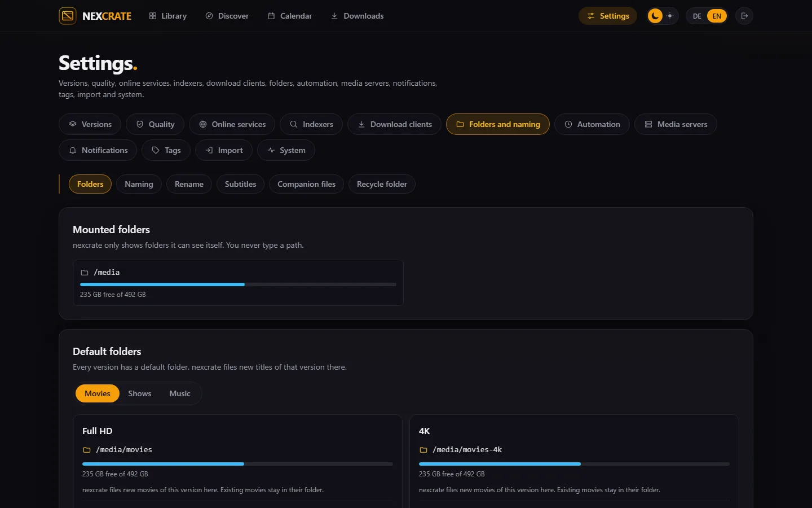Image resolution: width=812 pixels, height=508 pixels.
Task: Open Online services settings
Action: (232, 124)
